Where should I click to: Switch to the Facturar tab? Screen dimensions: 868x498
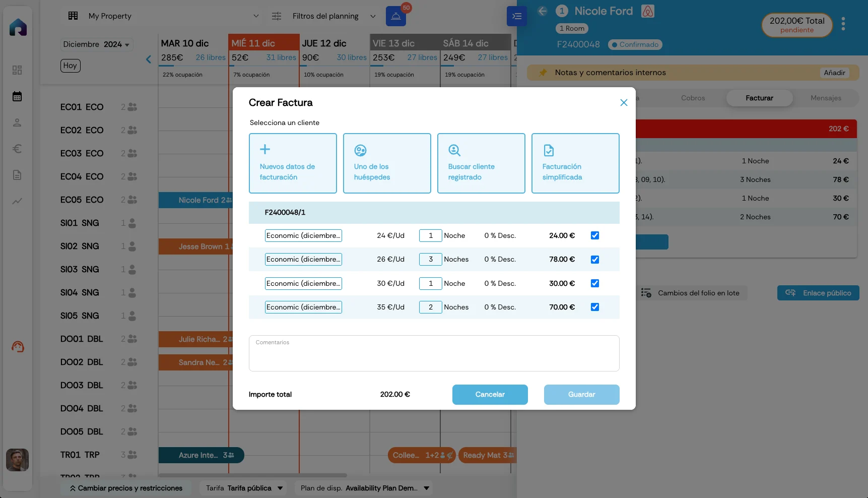[x=759, y=98]
